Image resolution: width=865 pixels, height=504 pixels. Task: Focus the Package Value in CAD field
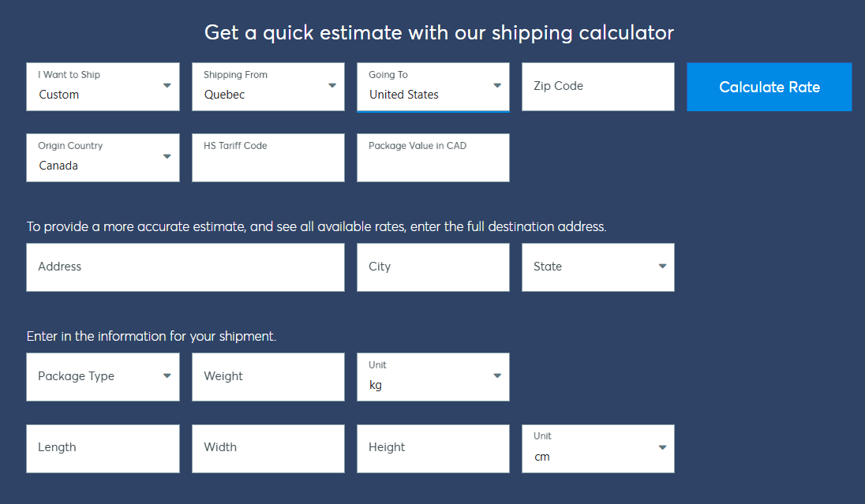coord(432,158)
